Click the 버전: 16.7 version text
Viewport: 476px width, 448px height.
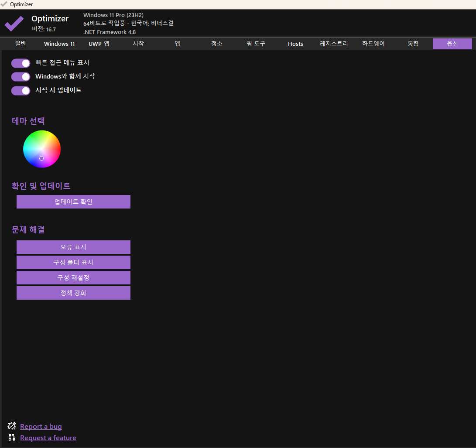coord(44,29)
